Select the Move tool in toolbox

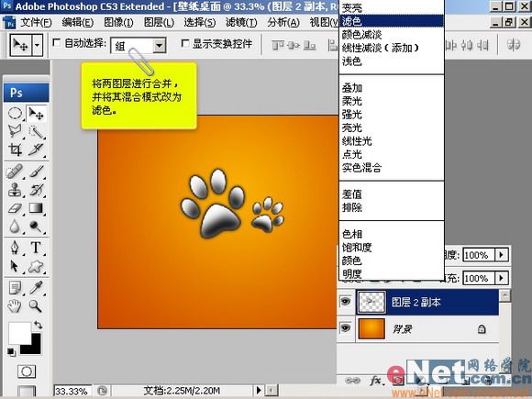tap(36, 114)
